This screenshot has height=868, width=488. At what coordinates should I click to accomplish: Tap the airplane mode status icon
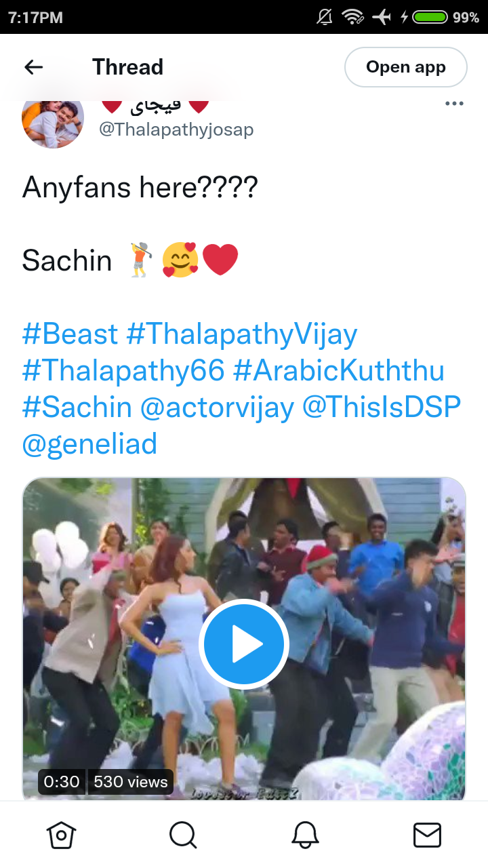(382, 17)
